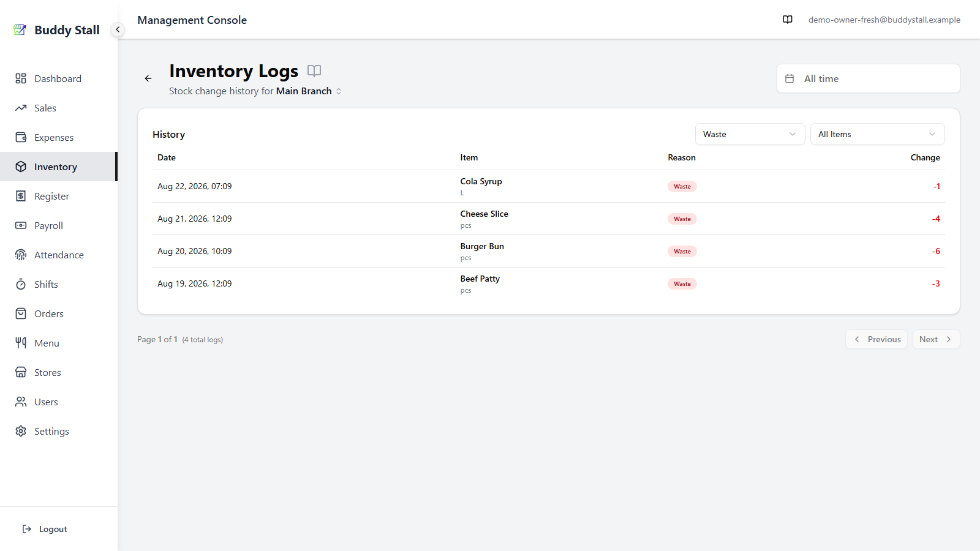This screenshot has width=980, height=551.
Task: Go to the Previous page of logs
Action: (876, 339)
